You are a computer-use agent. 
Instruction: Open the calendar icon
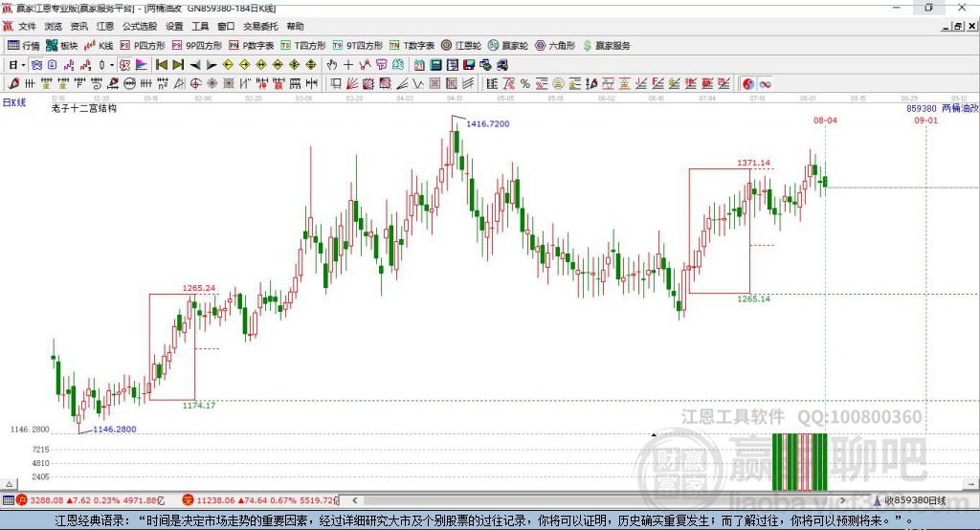click(x=419, y=65)
